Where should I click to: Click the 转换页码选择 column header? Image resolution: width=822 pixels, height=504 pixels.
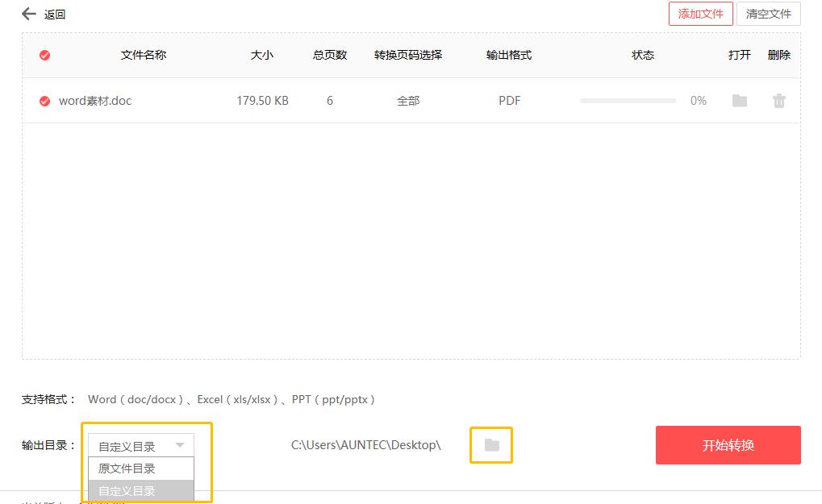pyautogui.click(x=407, y=55)
